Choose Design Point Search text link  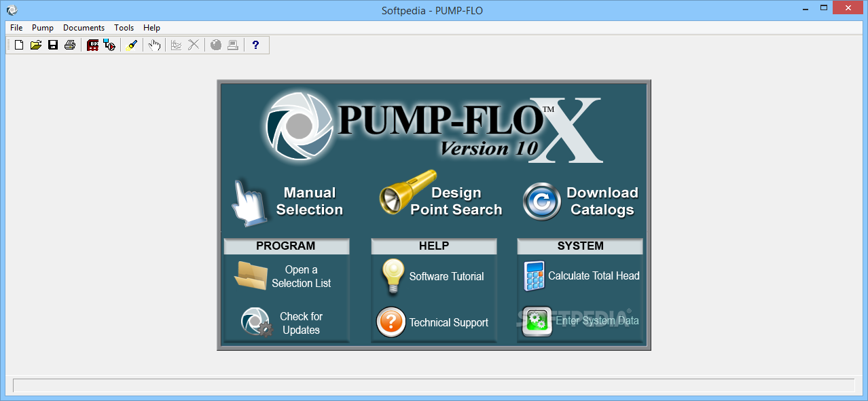click(x=456, y=202)
